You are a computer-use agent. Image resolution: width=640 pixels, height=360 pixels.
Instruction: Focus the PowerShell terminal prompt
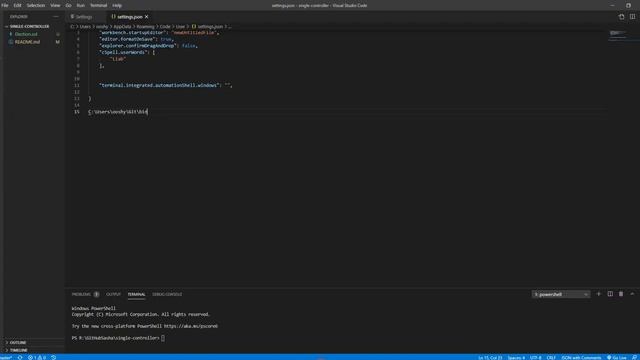(x=163, y=338)
